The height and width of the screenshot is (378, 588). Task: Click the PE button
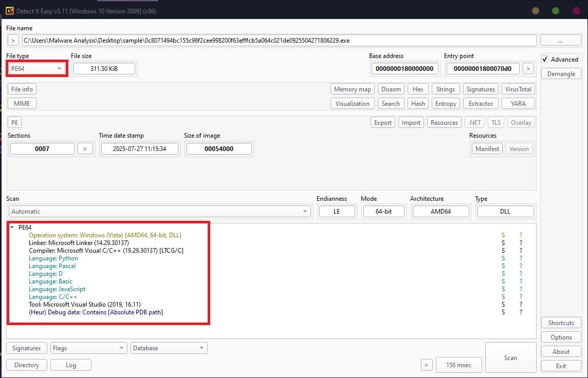(14, 123)
